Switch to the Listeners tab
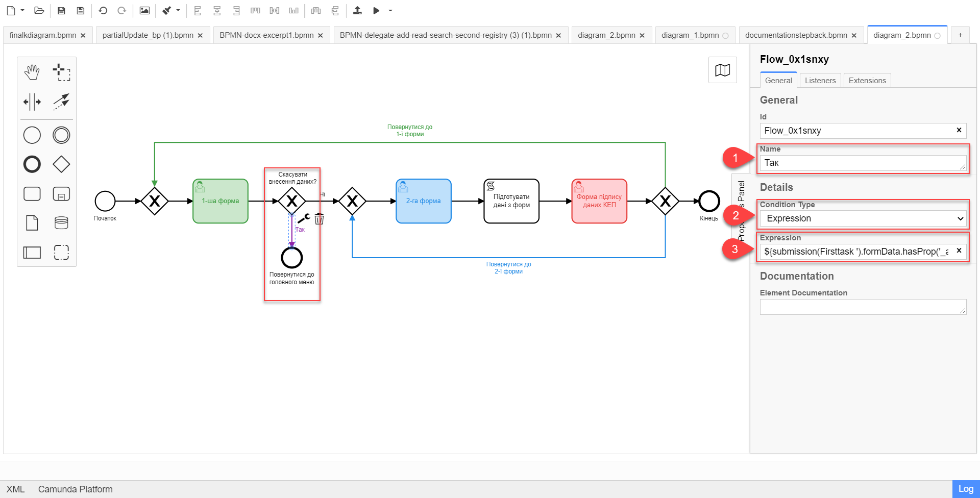The image size is (980, 498). pos(820,81)
